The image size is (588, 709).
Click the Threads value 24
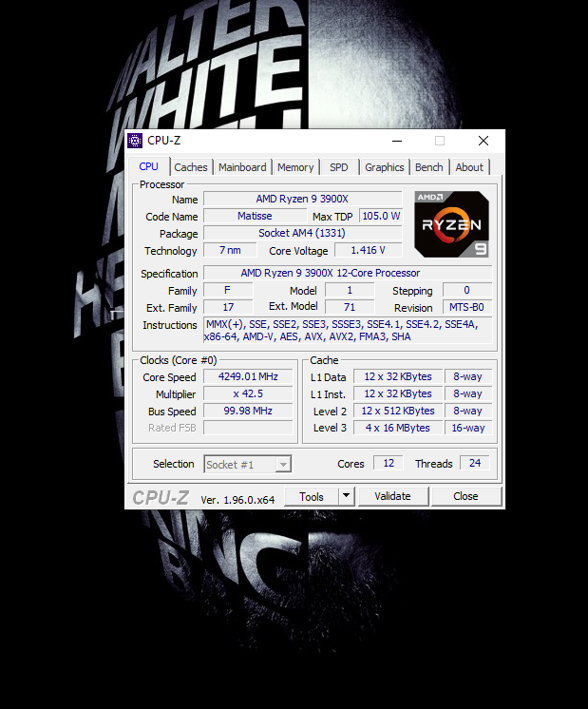[475, 463]
